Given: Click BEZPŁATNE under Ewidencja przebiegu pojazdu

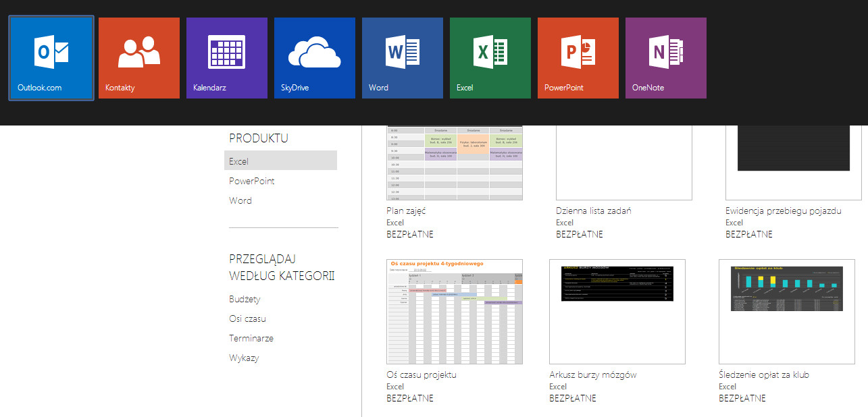Looking at the screenshot, I should click(x=749, y=234).
